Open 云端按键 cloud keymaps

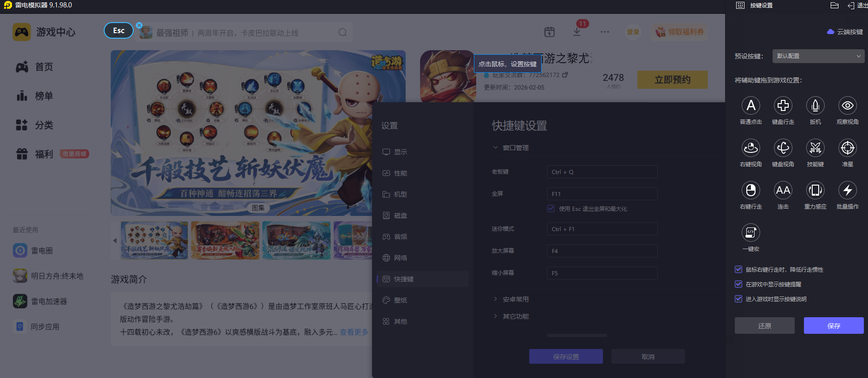pyautogui.click(x=845, y=32)
